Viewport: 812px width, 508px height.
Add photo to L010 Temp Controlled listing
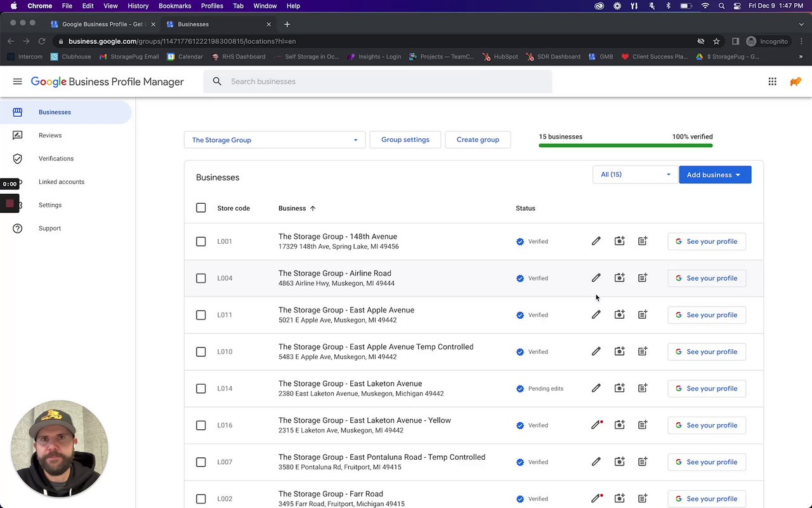click(x=620, y=352)
